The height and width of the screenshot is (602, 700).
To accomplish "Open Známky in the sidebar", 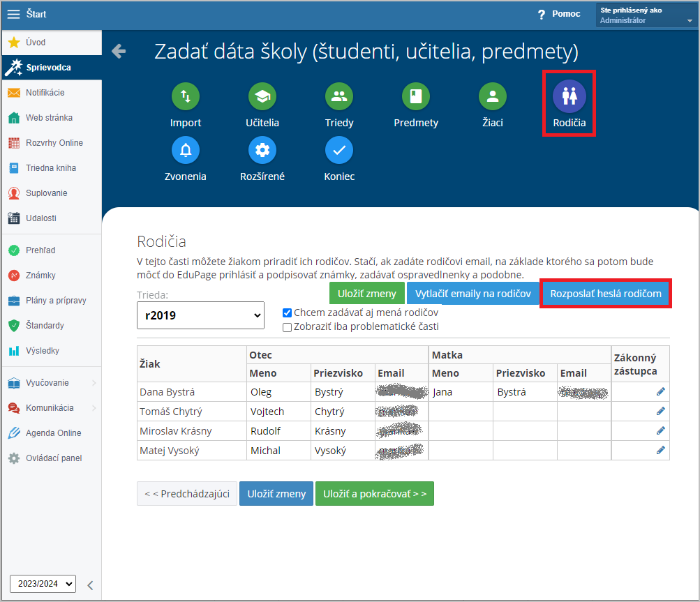I will pyautogui.click(x=52, y=276).
